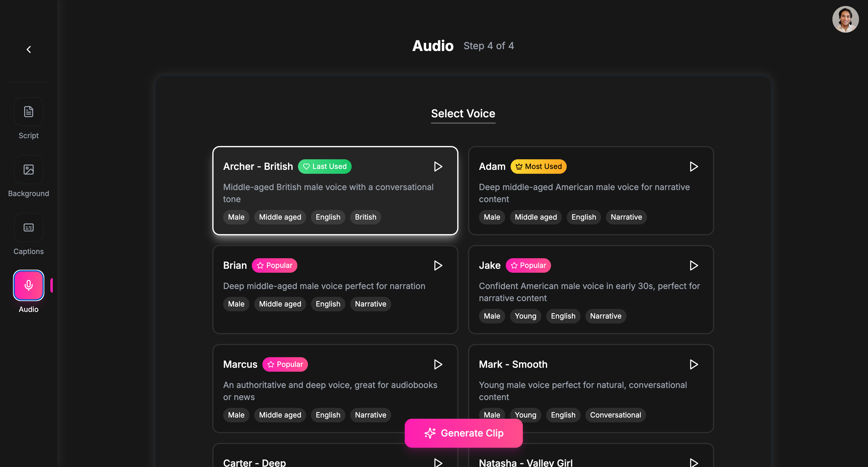
Task: Click Brian's description about narration
Action: click(324, 286)
